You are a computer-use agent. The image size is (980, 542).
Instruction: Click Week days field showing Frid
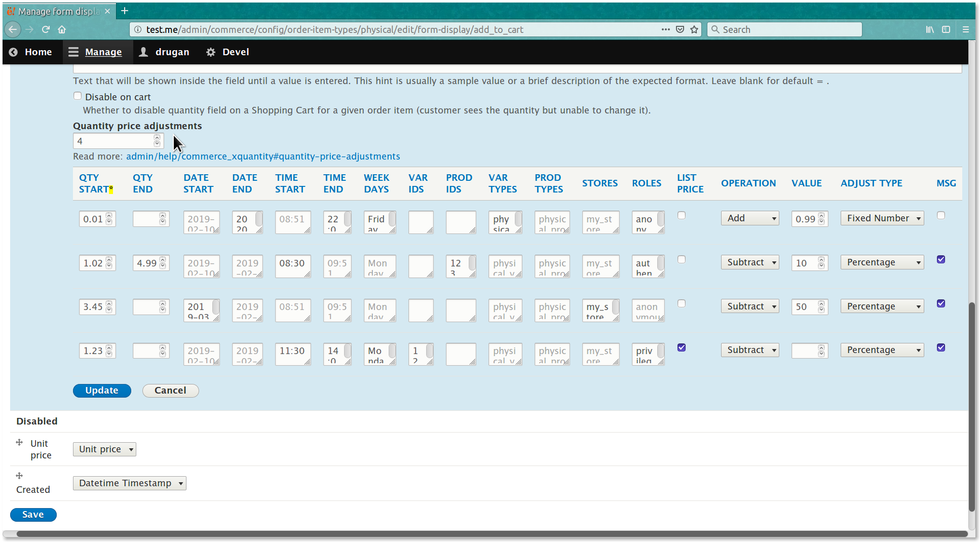click(x=380, y=222)
